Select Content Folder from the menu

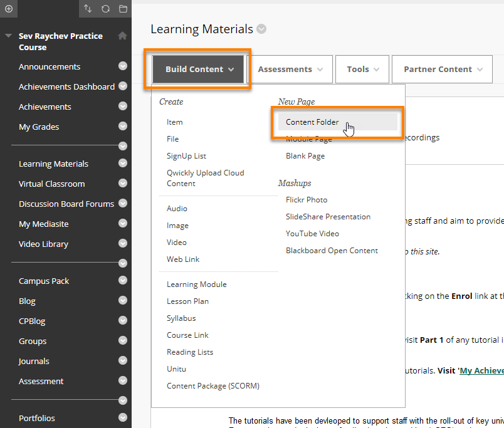312,122
